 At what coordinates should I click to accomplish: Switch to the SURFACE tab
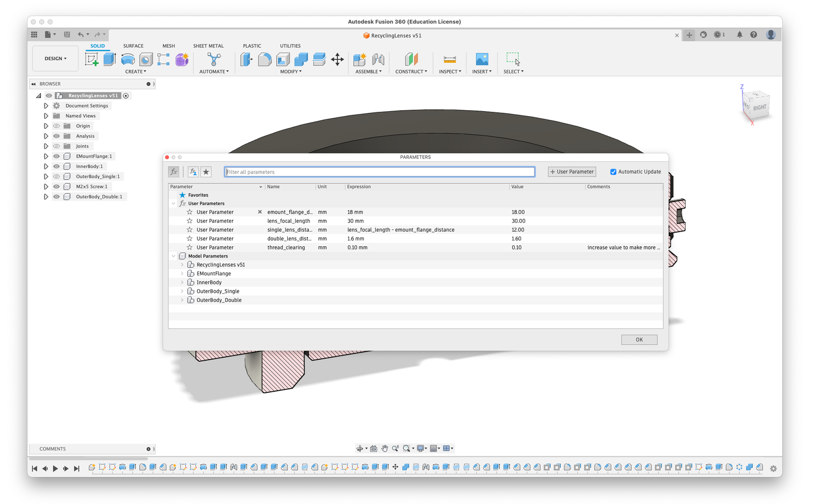(133, 46)
